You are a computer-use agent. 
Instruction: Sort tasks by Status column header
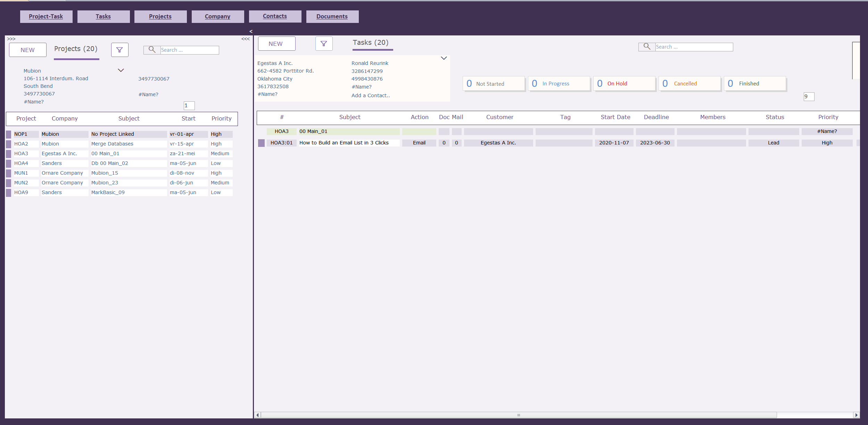pyautogui.click(x=775, y=117)
